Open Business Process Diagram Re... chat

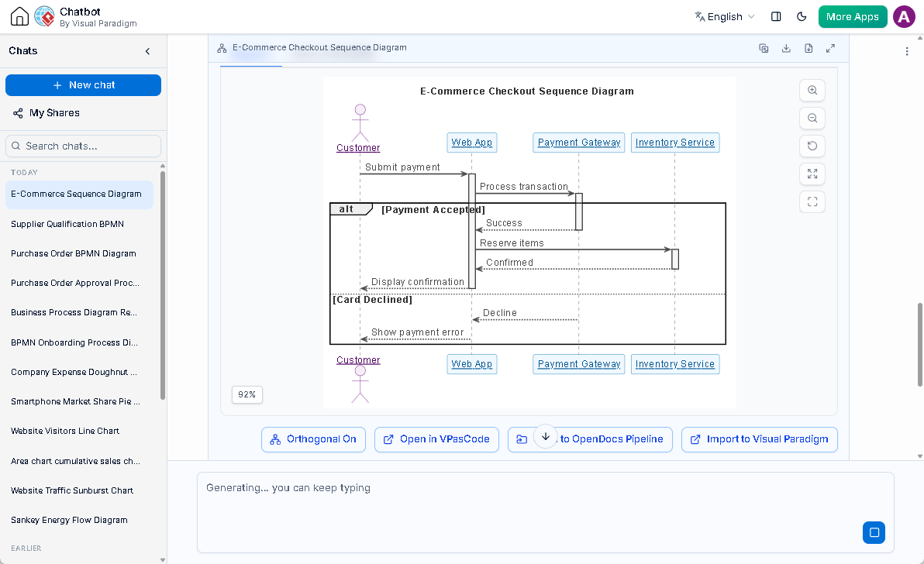[79, 312]
